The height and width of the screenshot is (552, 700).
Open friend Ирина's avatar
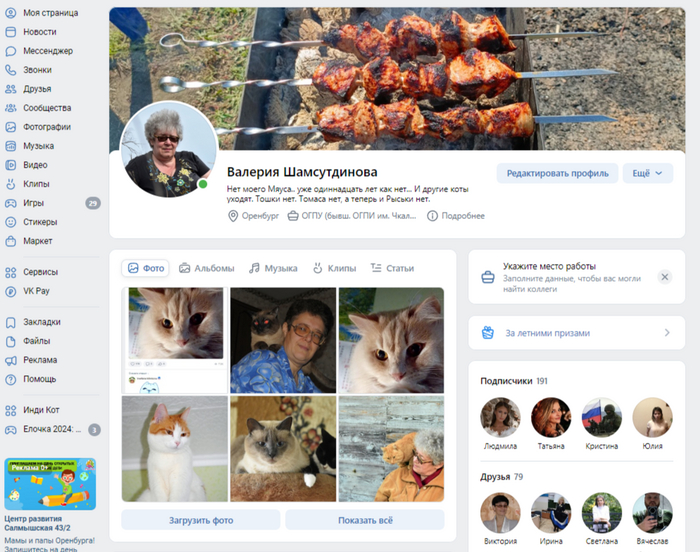point(551,513)
